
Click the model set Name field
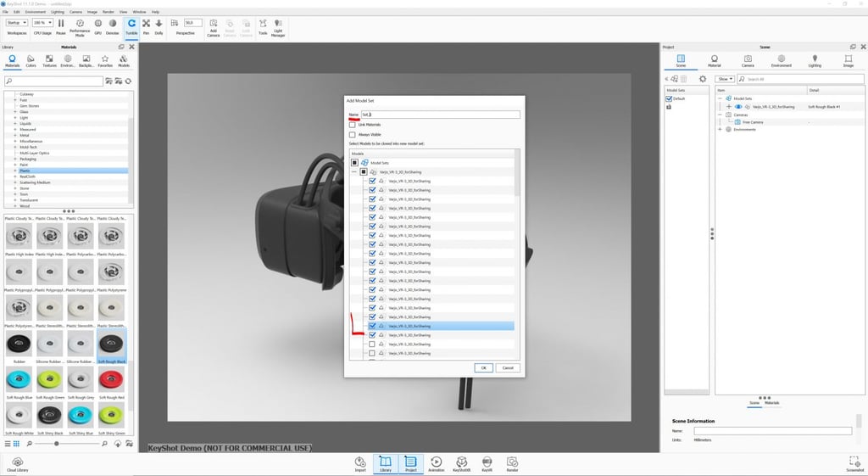pos(439,115)
